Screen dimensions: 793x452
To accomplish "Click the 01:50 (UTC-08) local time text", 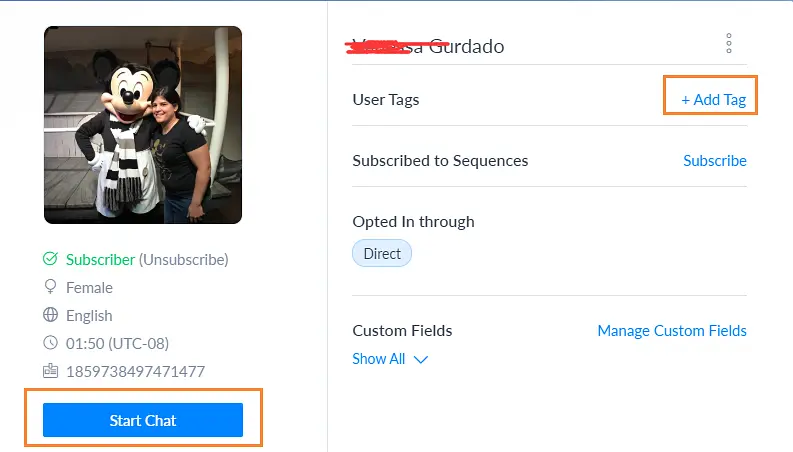I will 119,343.
